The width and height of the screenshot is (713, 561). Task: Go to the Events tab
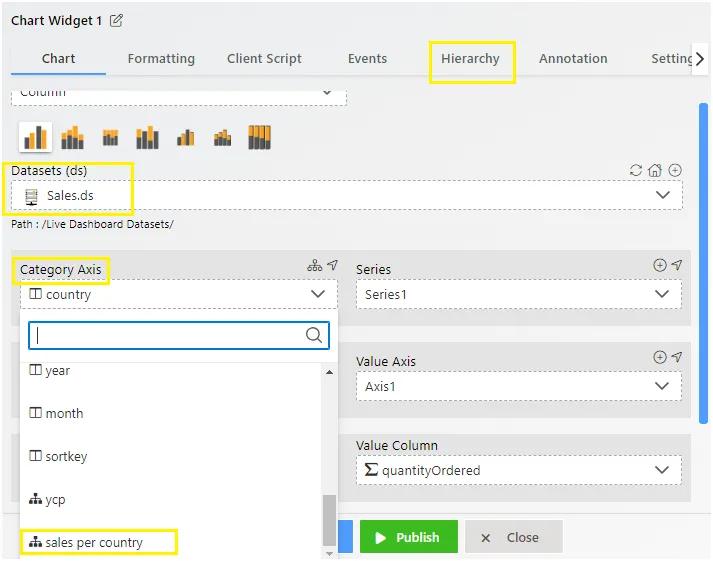[x=367, y=59]
